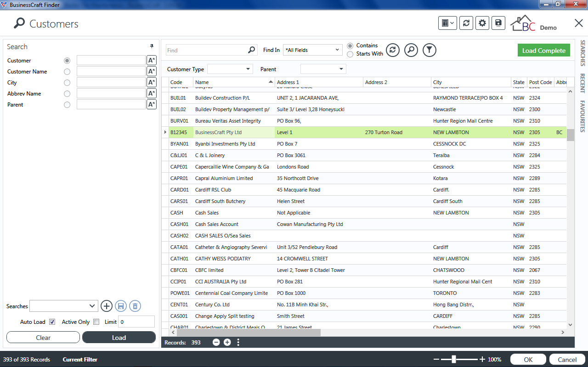Open the FAVOURITES side tab
The height and width of the screenshot is (367, 588).
[582, 116]
